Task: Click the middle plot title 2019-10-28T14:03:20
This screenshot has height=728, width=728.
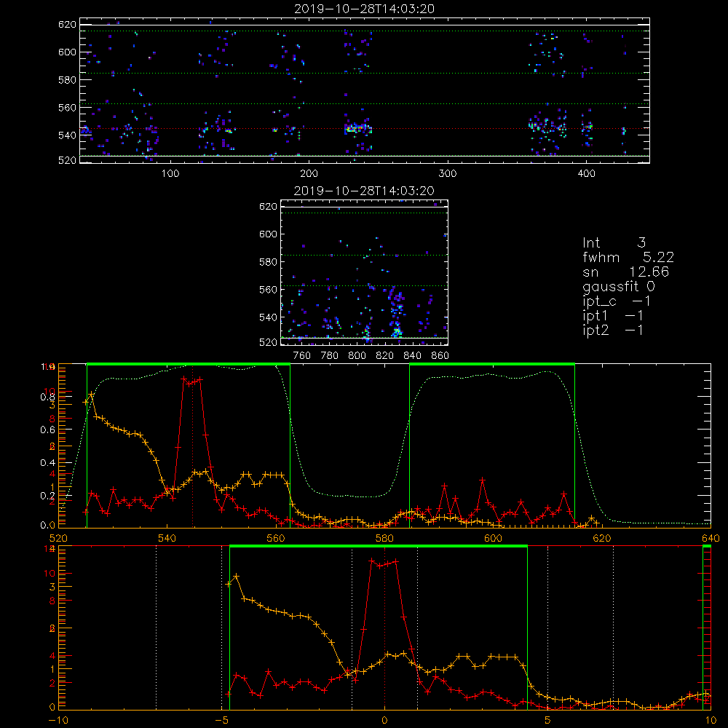Action: click(364, 191)
